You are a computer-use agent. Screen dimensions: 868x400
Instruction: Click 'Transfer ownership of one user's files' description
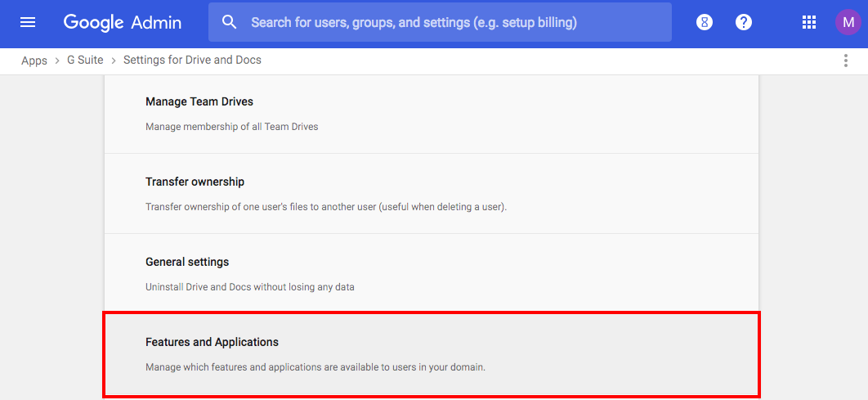click(326, 207)
